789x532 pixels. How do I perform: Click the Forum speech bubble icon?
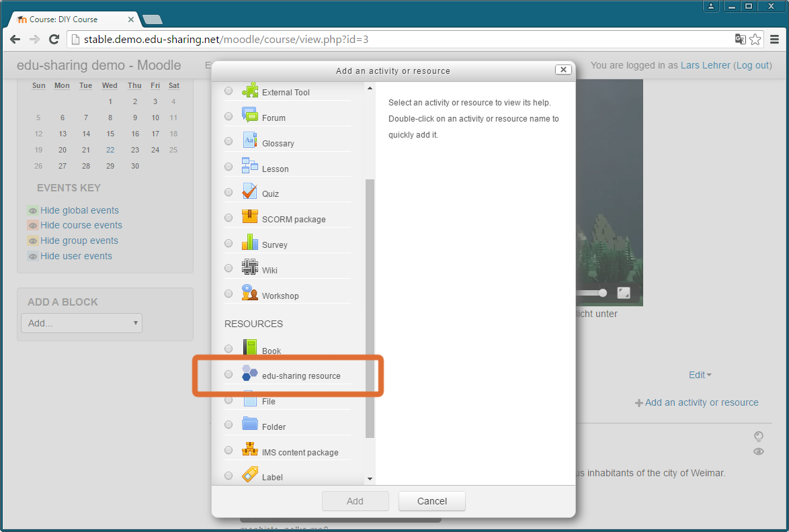(x=249, y=115)
